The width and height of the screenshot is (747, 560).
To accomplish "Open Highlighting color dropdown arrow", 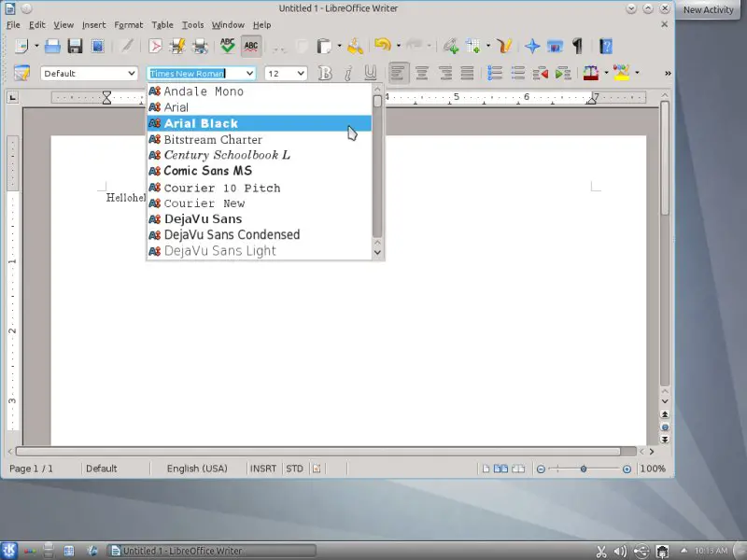I will [x=637, y=73].
